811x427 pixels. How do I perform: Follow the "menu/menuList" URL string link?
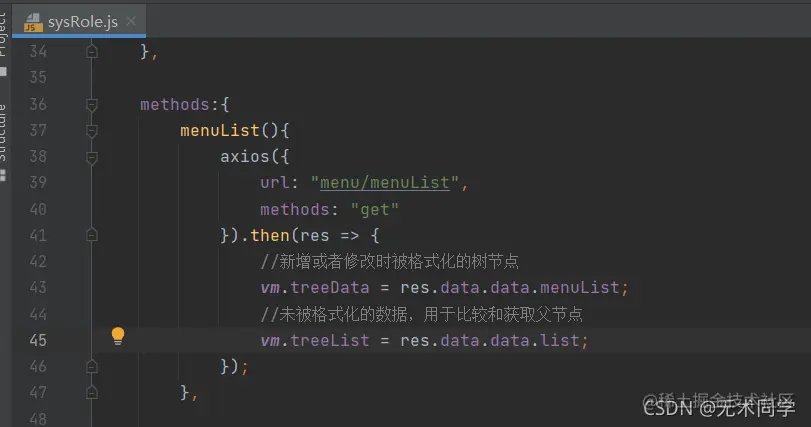(x=385, y=182)
